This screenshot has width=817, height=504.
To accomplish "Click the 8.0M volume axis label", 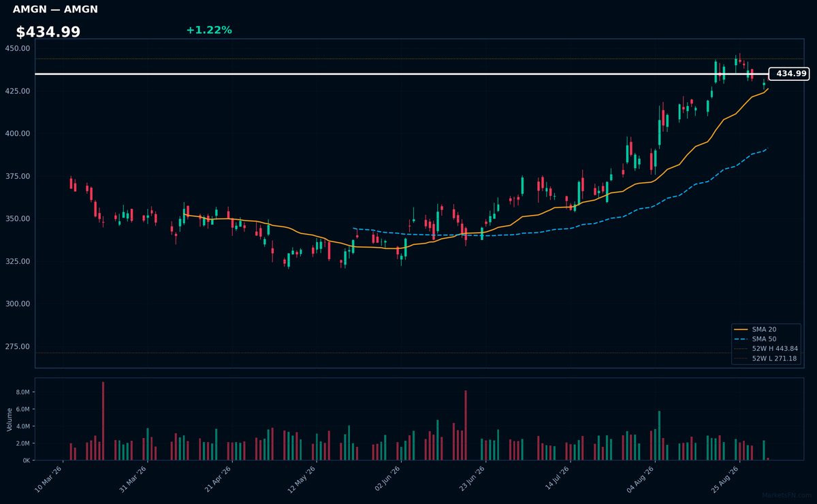I will click(22, 392).
